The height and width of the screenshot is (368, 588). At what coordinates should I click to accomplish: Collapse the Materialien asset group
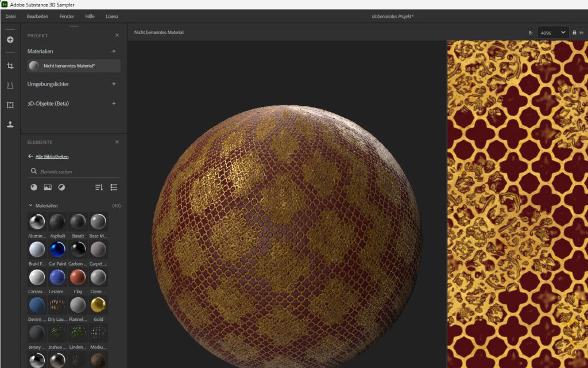[x=30, y=205]
